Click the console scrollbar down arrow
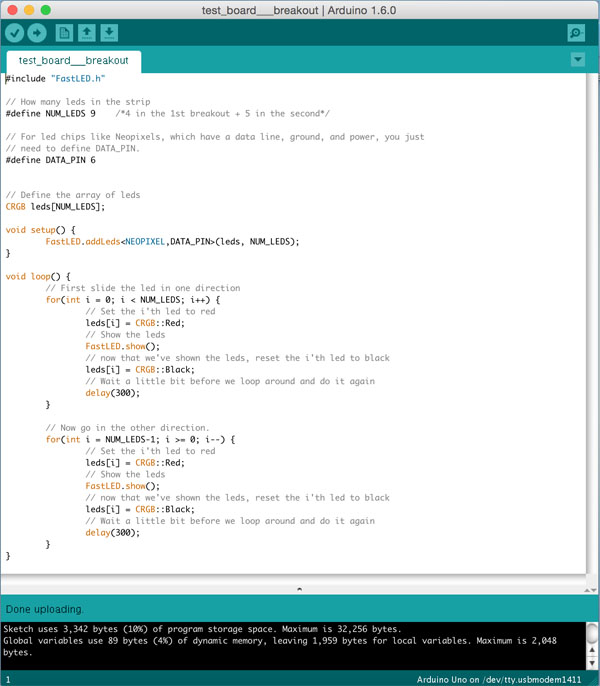Image resolution: width=600 pixels, height=686 pixels. click(592, 663)
